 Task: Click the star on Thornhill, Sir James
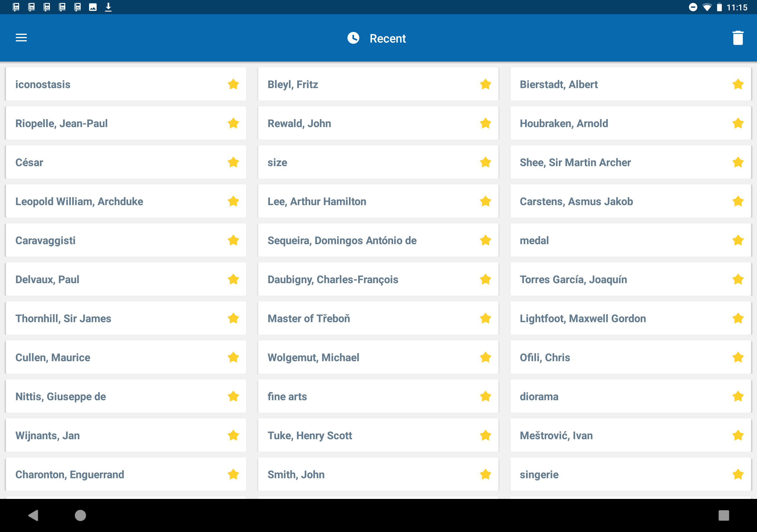[233, 318]
